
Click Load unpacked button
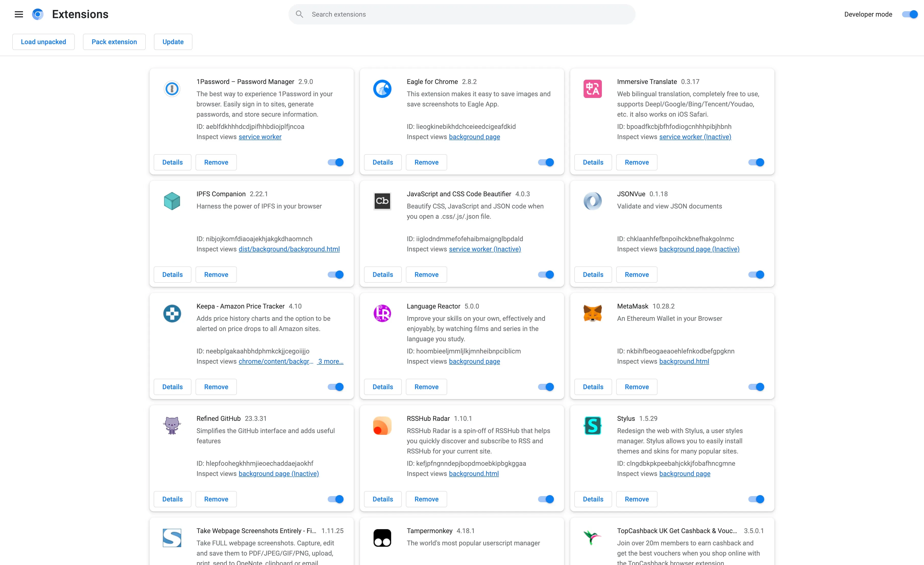click(43, 42)
